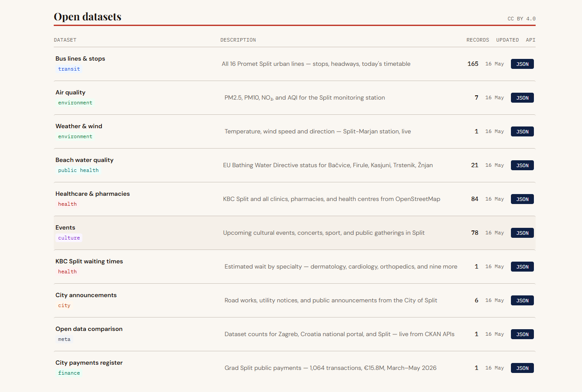Click the finance tag under City payments register
Screen dimensions: 582x392
pos(69,373)
